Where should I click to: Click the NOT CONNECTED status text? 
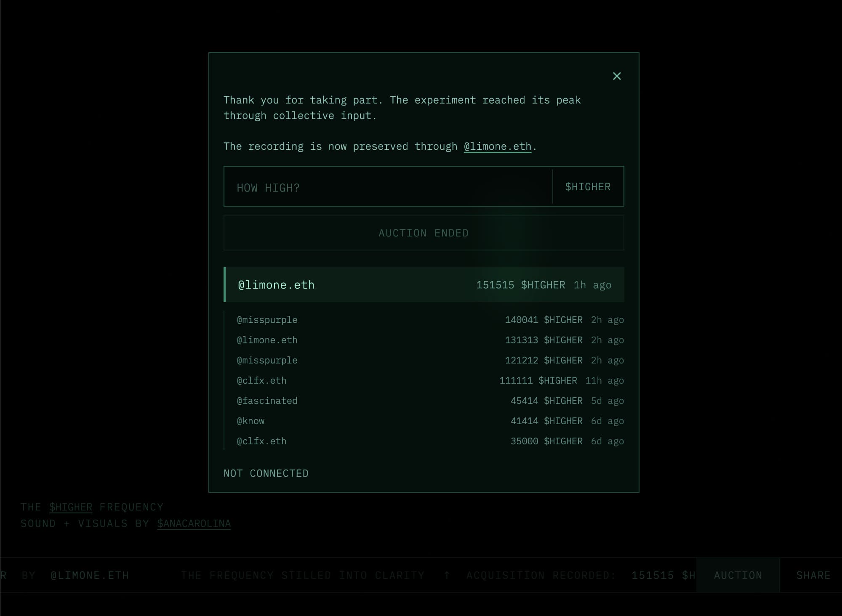[266, 473]
